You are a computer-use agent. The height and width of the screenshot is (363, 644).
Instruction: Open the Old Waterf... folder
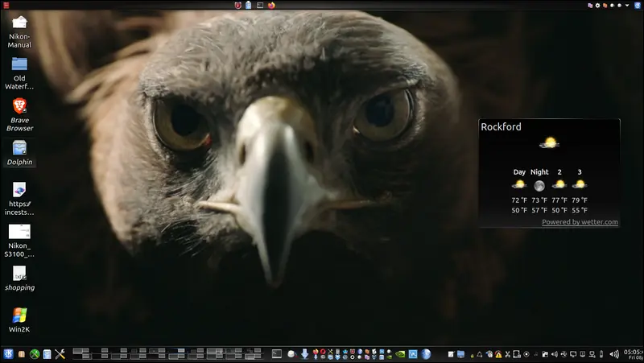(19, 73)
